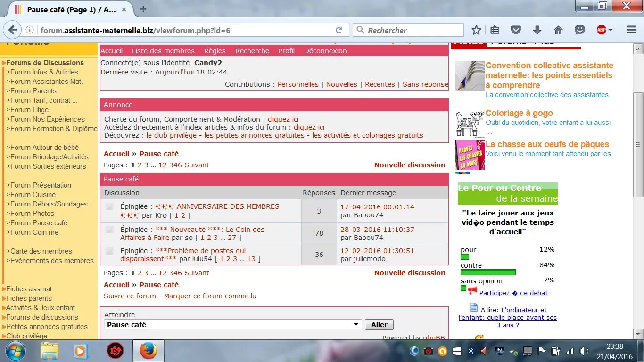This screenshot has width=644, height=362.
Task: Open the Règles page
Action: coord(215,51)
